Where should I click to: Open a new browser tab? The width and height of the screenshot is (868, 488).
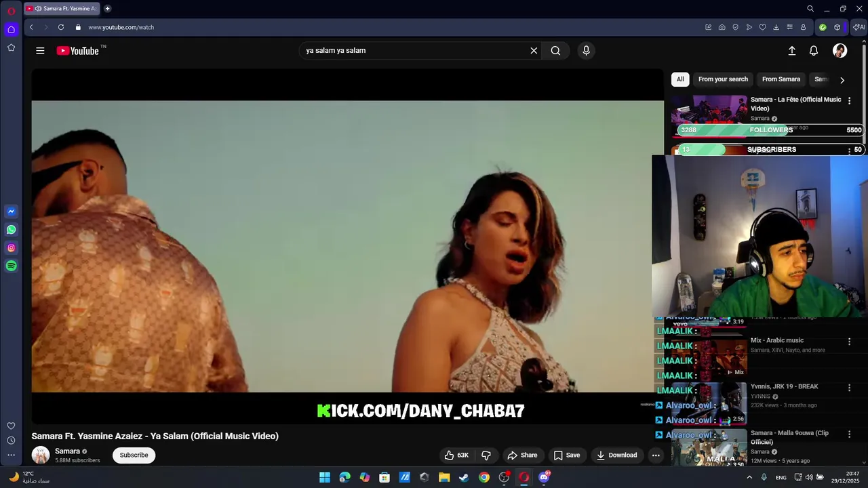[107, 9]
